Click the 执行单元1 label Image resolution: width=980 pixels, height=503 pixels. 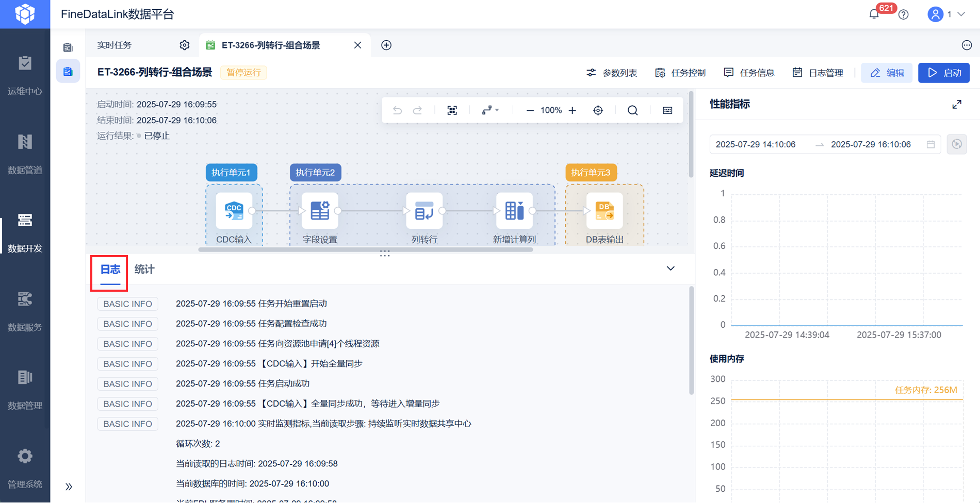coord(231,173)
